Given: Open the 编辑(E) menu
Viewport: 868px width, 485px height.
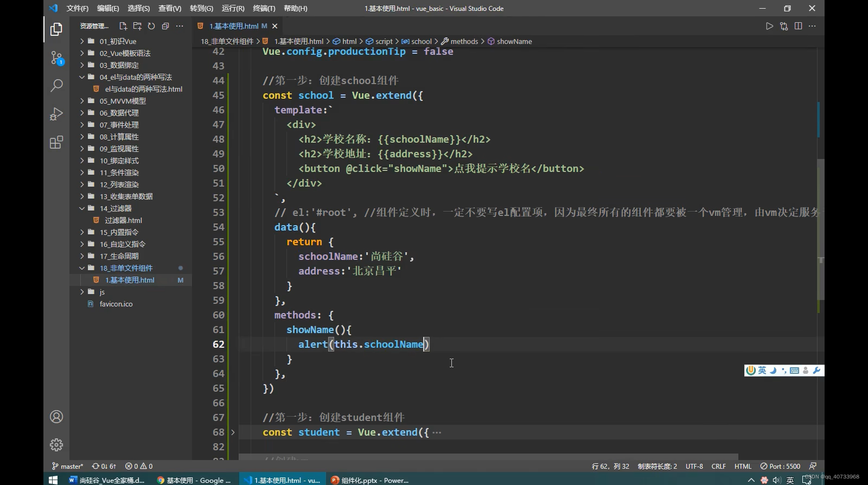Looking at the screenshot, I should 108,8.
